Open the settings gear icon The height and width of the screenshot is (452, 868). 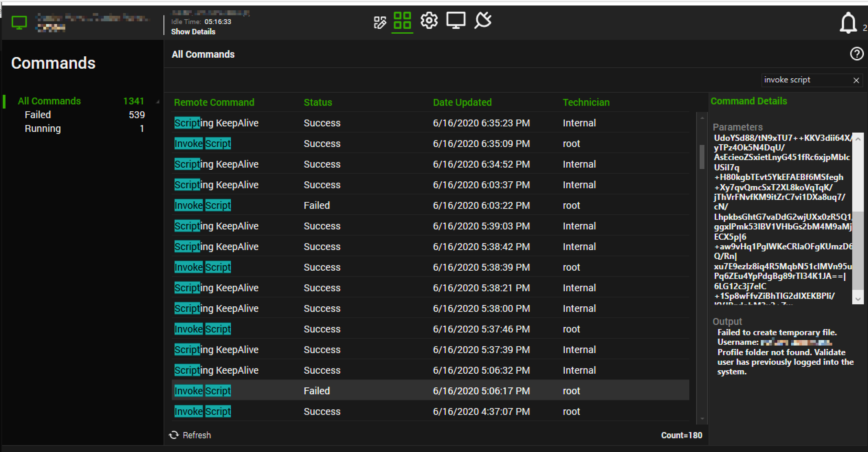click(429, 20)
